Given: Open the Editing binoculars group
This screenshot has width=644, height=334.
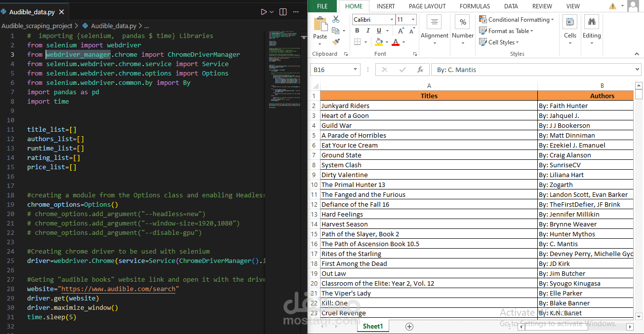Looking at the screenshot, I should [592, 30].
